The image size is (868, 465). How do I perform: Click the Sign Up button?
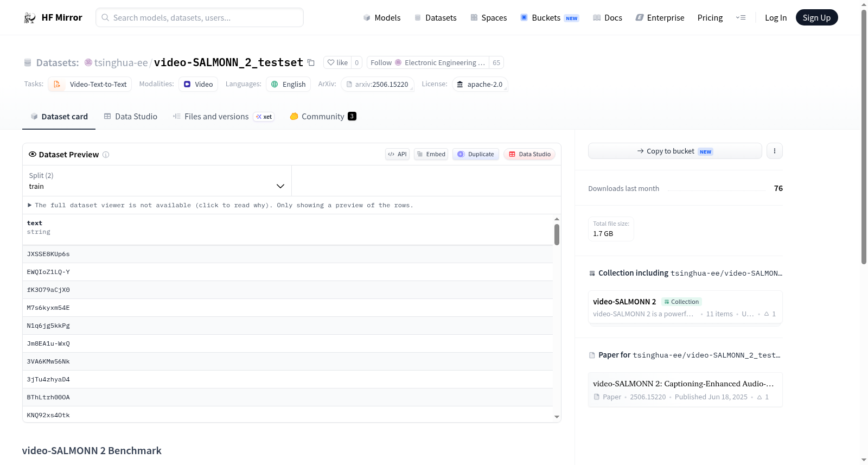816,18
